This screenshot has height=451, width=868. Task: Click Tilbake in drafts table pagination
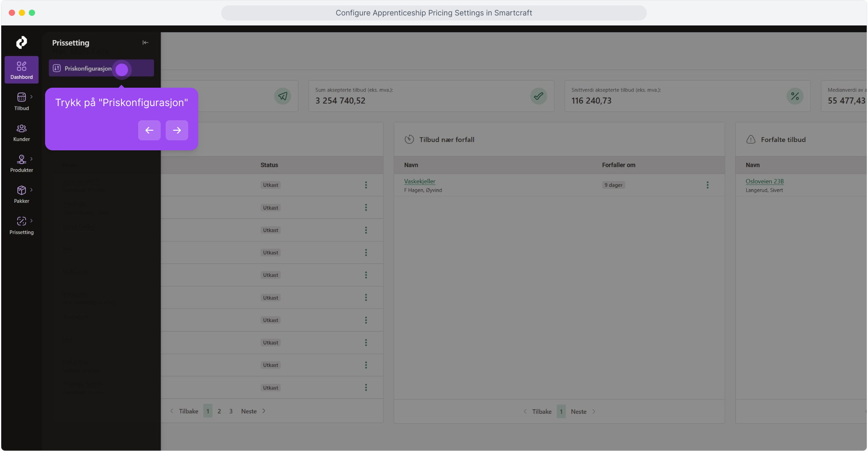[x=184, y=411]
